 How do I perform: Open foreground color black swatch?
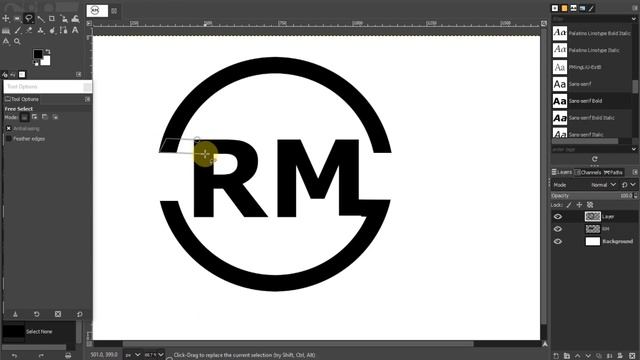[38, 54]
